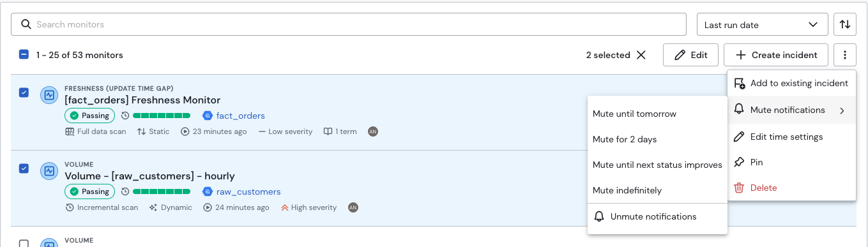Choose Mute indefinitely option
The image size is (868, 247).
(x=627, y=190)
